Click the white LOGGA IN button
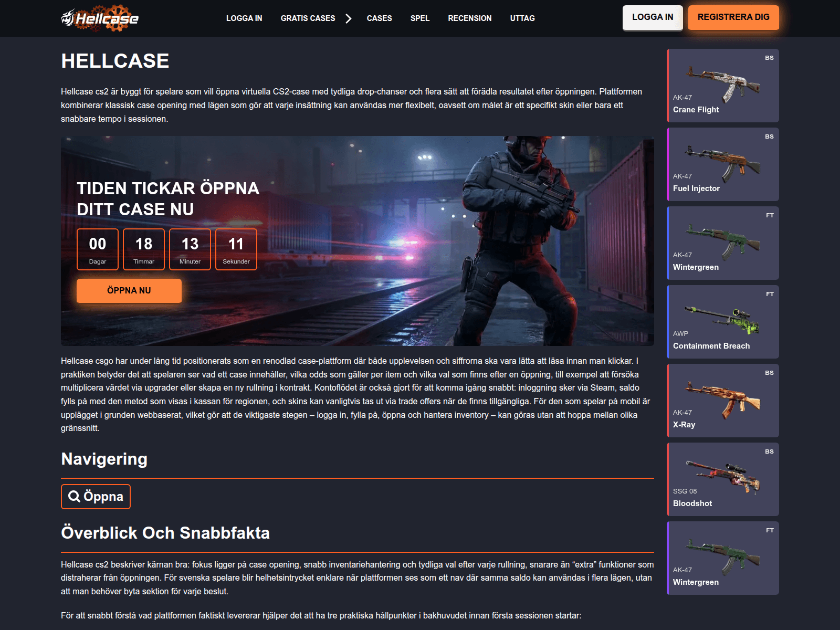Screen dimensions: 840x630 pos(653,18)
